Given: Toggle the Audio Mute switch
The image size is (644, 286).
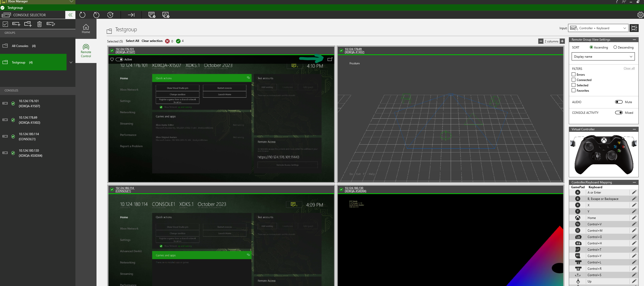Looking at the screenshot, I should [x=619, y=102].
